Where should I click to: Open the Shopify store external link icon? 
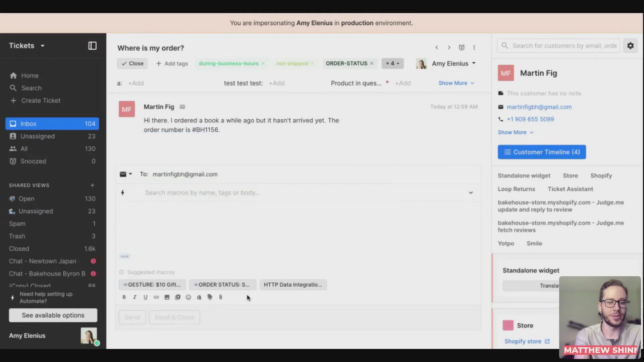[547, 341]
